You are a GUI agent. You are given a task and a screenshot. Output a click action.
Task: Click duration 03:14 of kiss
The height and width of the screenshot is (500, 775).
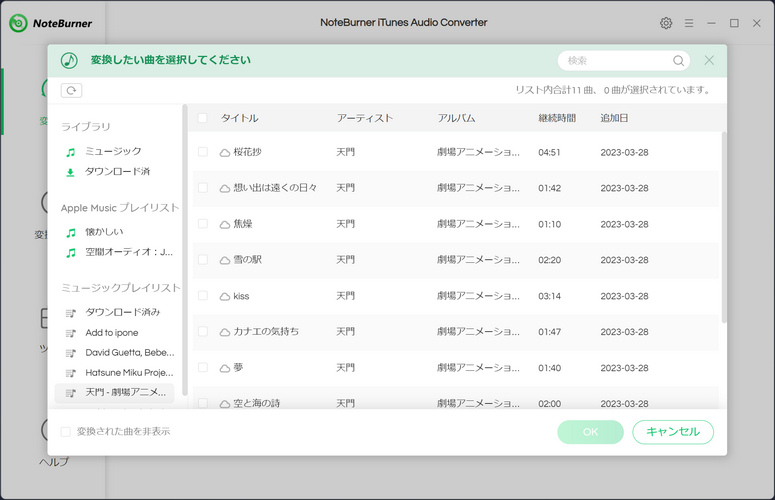pos(549,296)
